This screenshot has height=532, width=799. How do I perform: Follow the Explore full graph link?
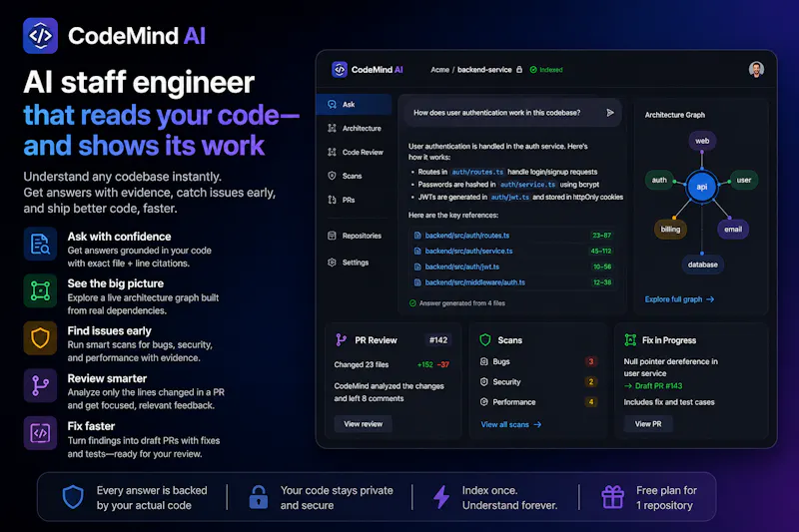(679, 299)
